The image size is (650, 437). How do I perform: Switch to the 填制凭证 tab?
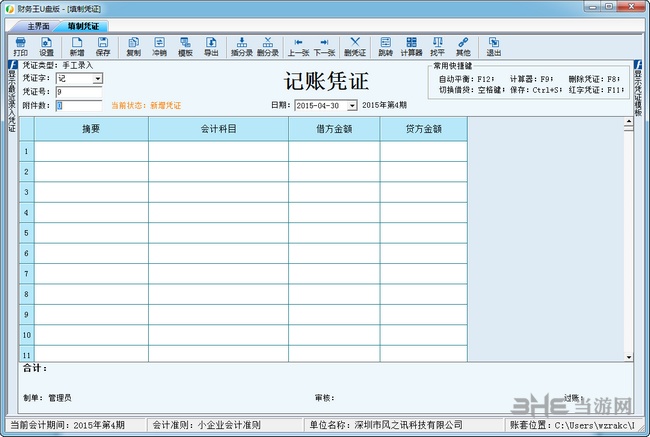[83, 25]
